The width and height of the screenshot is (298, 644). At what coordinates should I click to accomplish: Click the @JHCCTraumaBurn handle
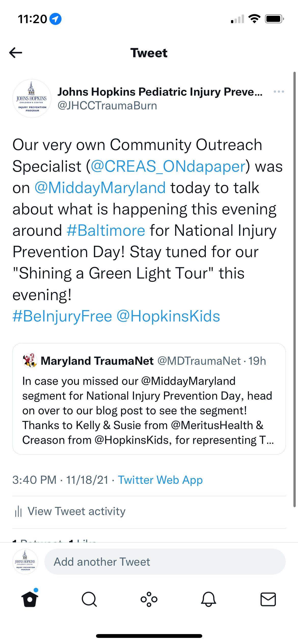(x=107, y=106)
